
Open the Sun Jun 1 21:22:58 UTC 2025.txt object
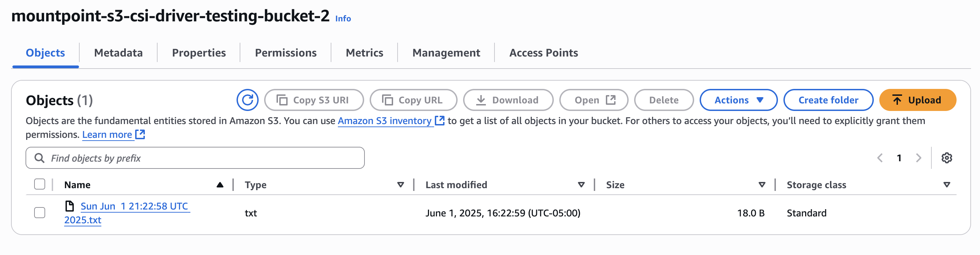(127, 213)
